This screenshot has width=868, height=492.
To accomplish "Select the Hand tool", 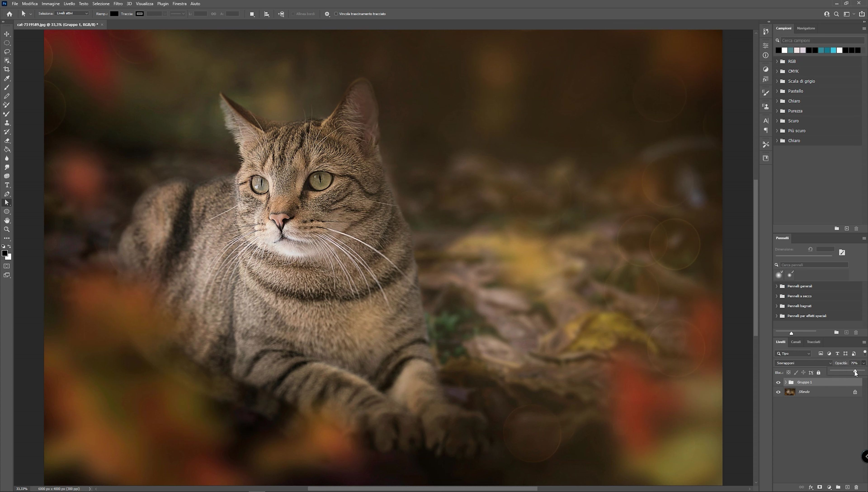I will [7, 220].
